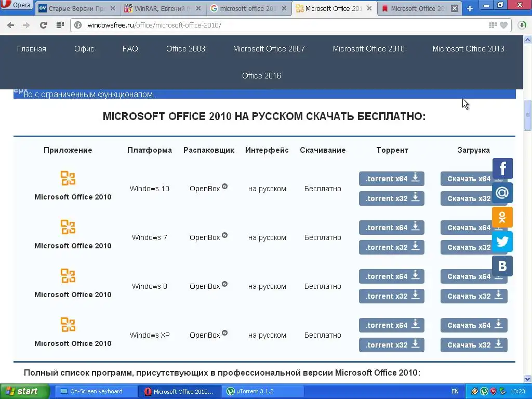Screen dimensions: 532x399
Task: Open the Opera menu button
Action: tap(16, 5)
